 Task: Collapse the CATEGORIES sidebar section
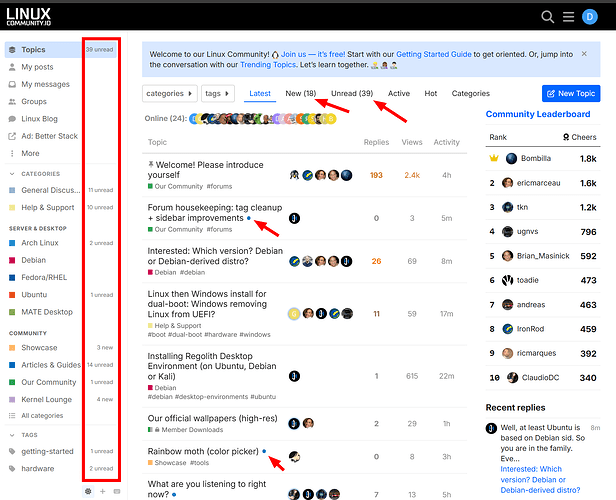click(35, 174)
